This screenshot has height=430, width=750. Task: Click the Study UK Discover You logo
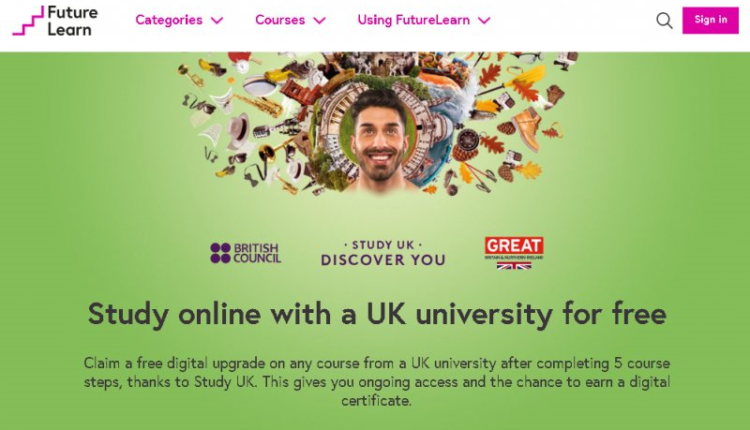tap(383, 253)
